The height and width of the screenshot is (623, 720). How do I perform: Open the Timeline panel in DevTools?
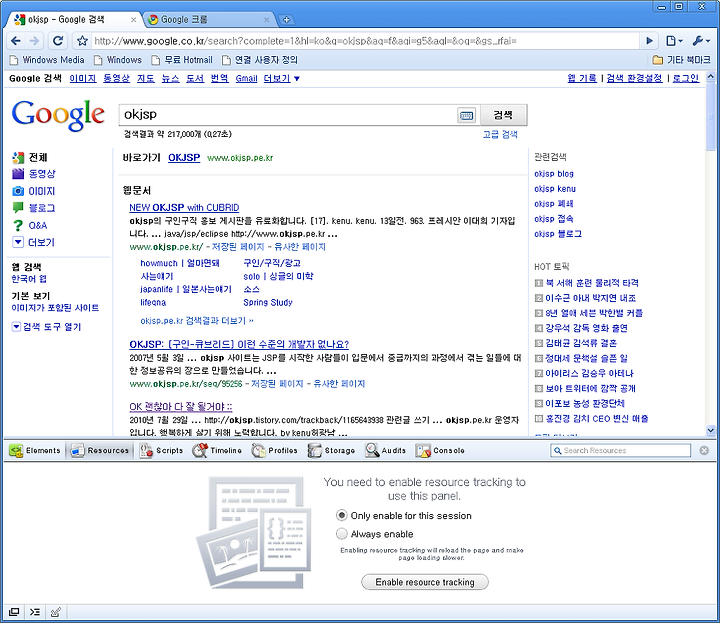coord(217,450)
